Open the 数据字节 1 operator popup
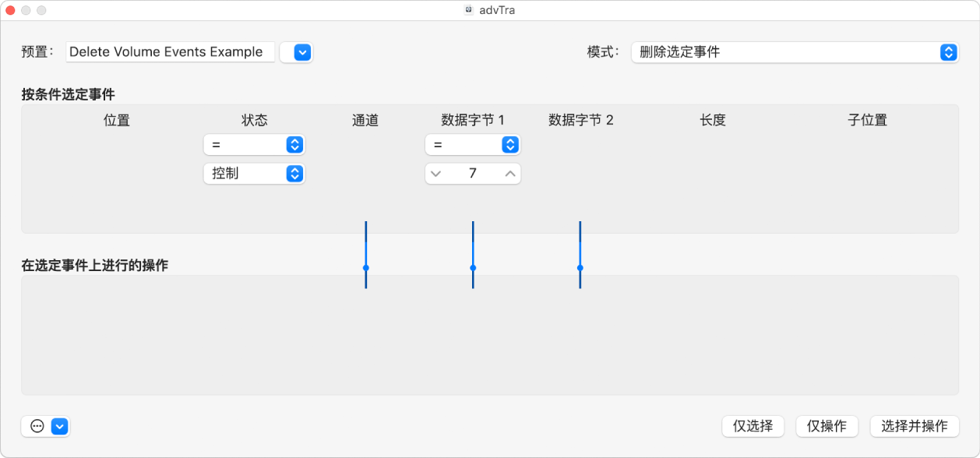This screenshot has width=980, height=458. 472,144
